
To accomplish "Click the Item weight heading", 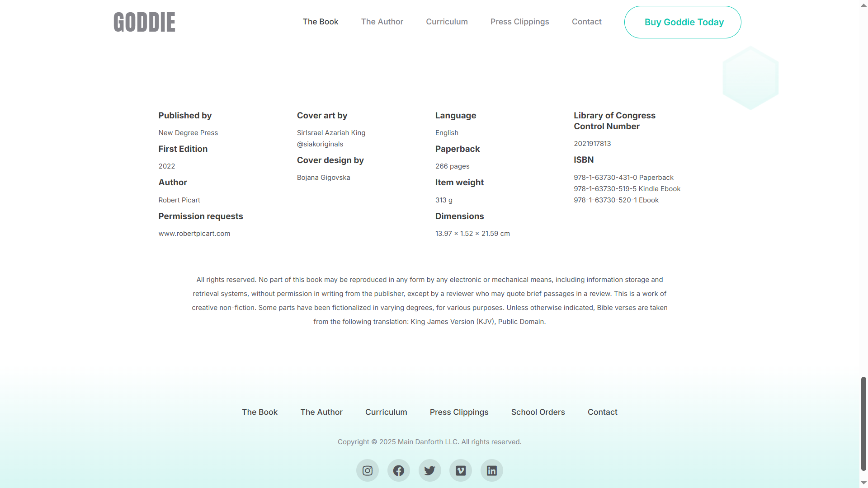I will (x=460, y=183).
